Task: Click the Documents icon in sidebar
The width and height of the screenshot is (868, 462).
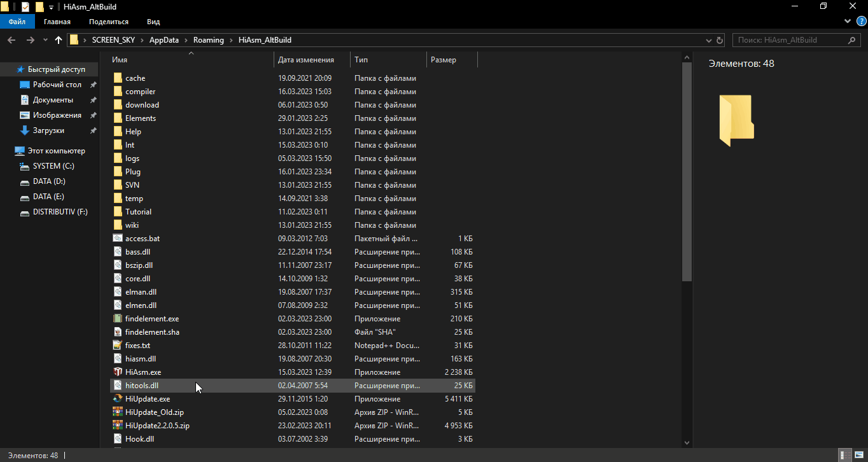Action: [x=25, y=100]
